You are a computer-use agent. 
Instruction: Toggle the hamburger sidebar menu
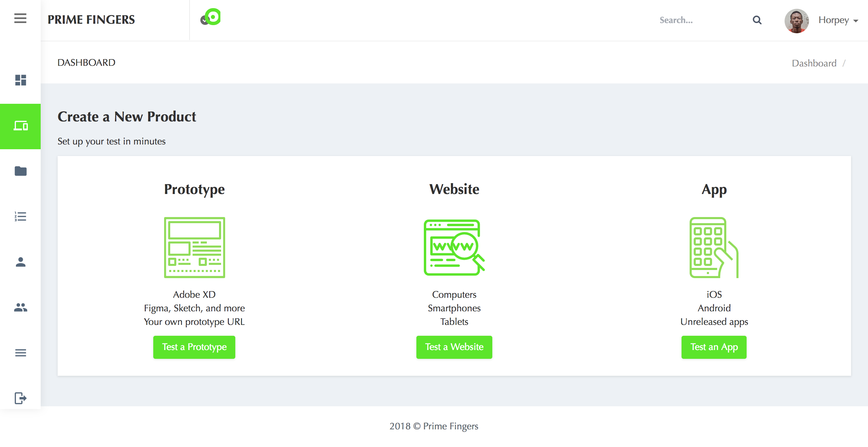[x=20, y=18]
